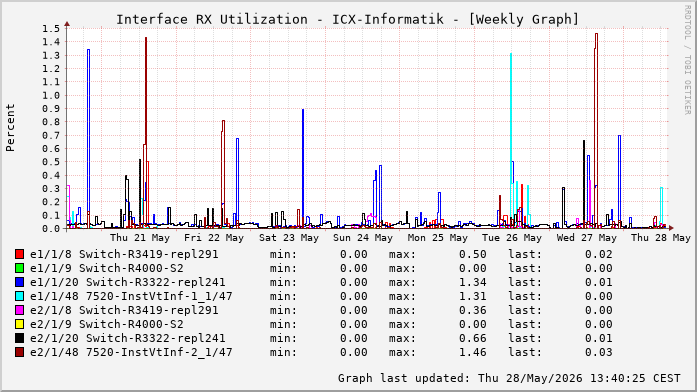
Task: Select legend label e1/1/8 Switch-R3419-repl291
Action: coord(124,254)
